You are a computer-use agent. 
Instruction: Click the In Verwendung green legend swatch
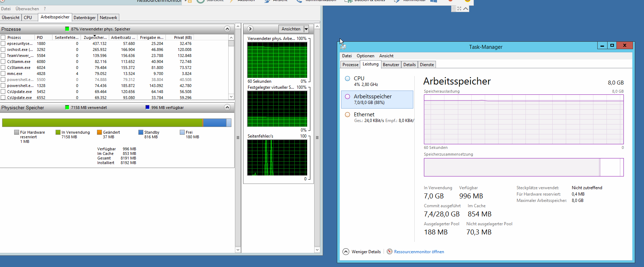[x=58, y=132]
